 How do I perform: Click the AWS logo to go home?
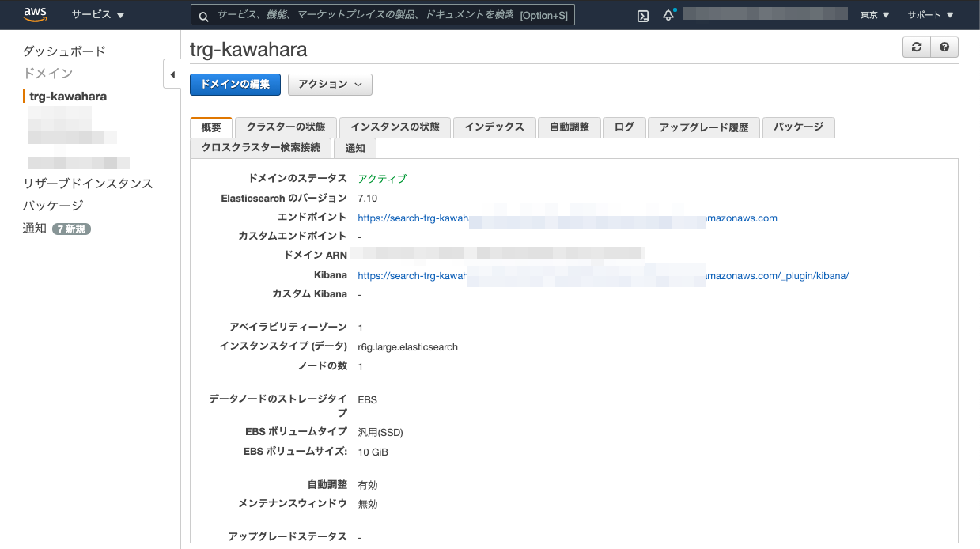[33, 13]
